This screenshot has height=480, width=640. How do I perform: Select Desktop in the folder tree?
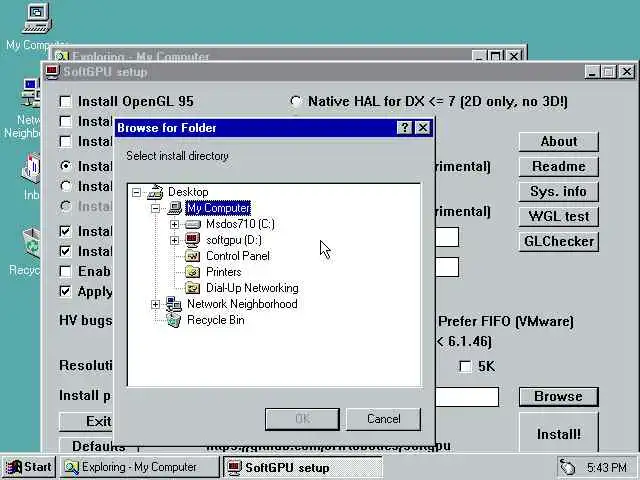(188, 192)
